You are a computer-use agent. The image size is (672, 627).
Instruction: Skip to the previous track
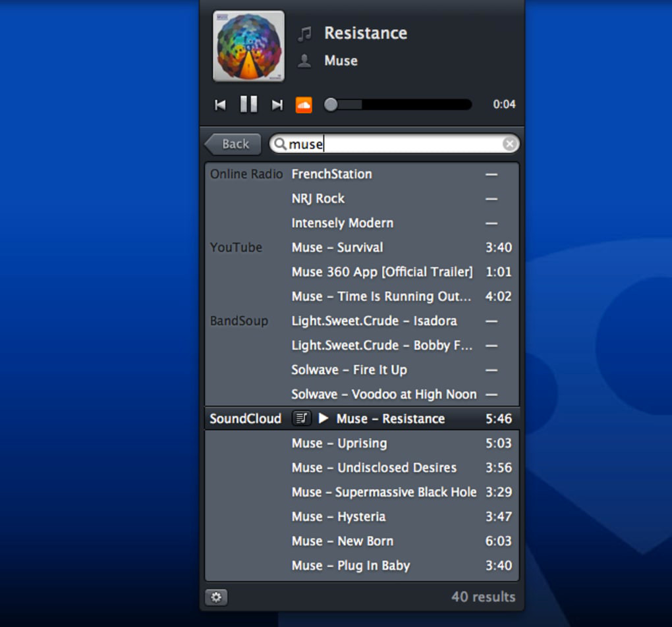[x=220, y=105]
